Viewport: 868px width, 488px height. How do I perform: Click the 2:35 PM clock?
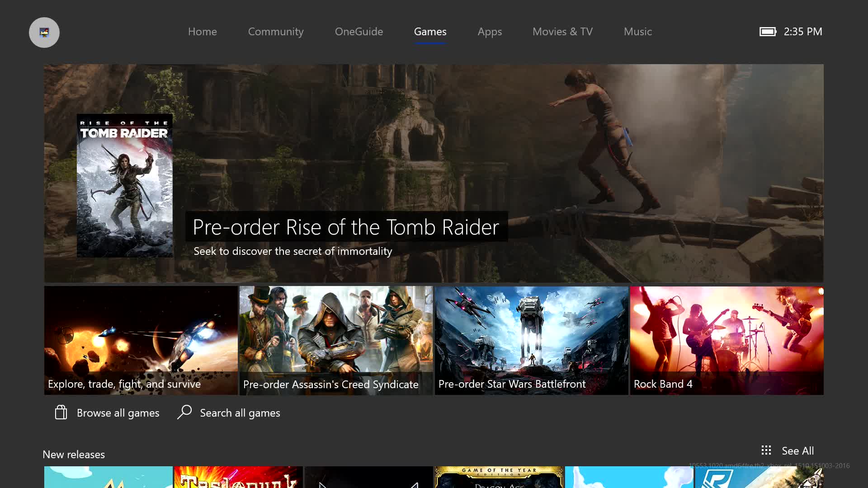tap(803, 32)
